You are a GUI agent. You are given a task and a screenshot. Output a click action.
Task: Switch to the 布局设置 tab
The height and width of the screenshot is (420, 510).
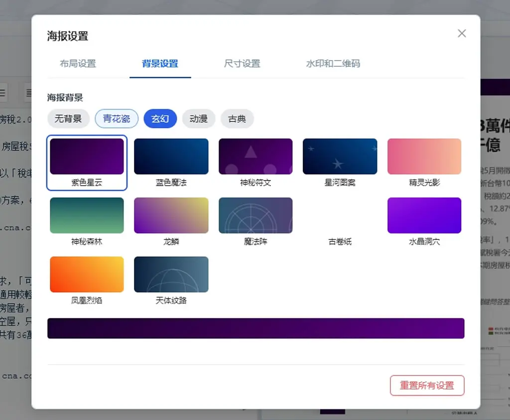[x=78, y=63]
